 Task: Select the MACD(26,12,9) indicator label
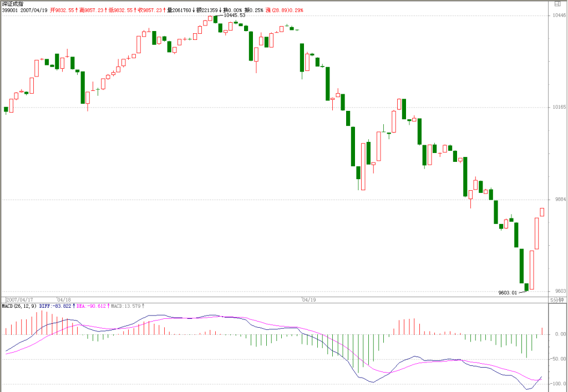tap(19, 306)
